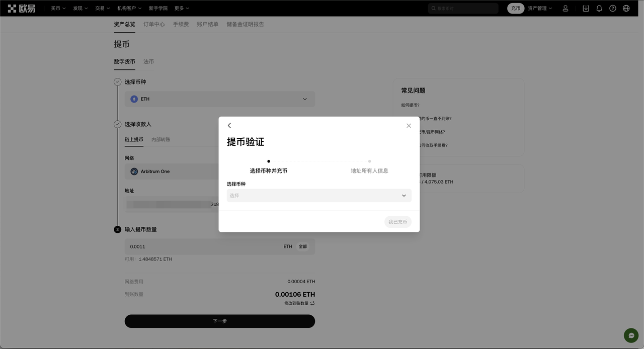Click the 全部 amount button
Viewport: 644px width, 349px height.
(302, 247)
